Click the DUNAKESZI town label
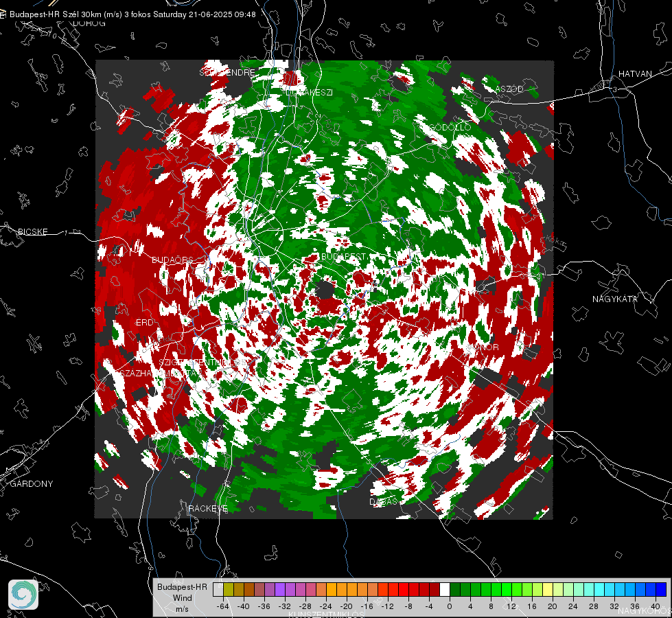 click(x=309, y=92)
